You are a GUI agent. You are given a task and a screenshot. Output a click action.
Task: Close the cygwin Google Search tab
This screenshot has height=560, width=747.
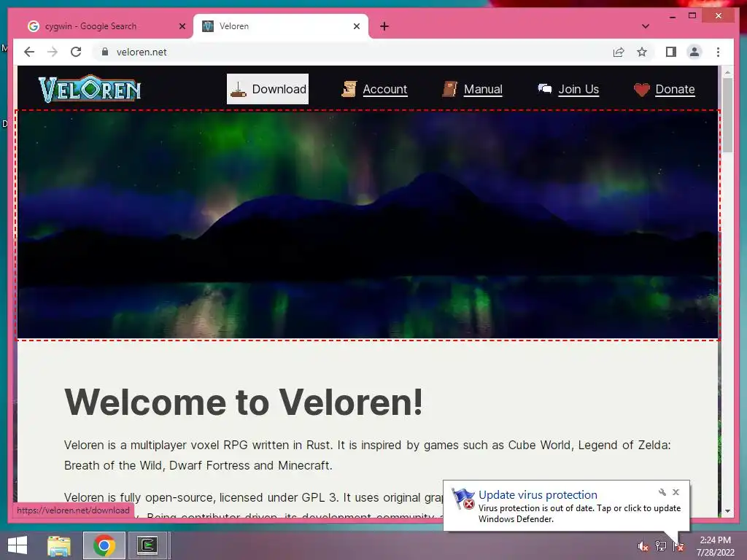[182, 26]
